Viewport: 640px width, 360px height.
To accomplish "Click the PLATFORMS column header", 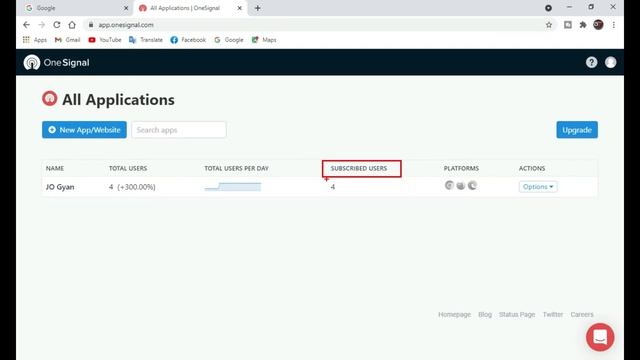I will coord(461,168).
